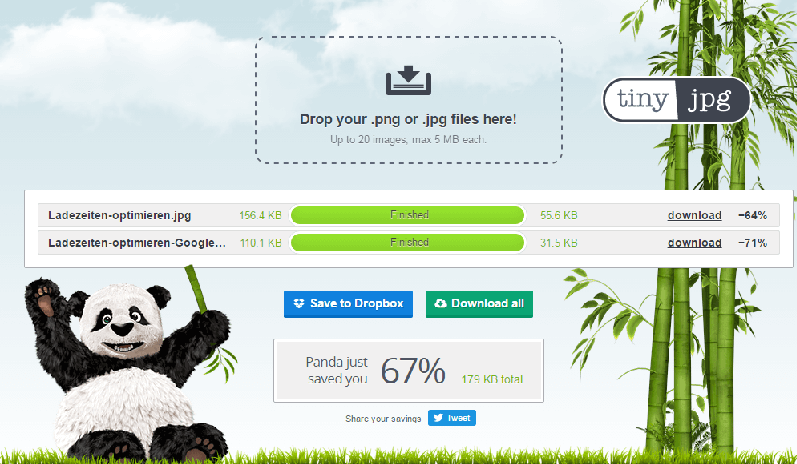Click the −71% savings value
797x464 pixels.
pyautogui.click(x=752, y=243)
